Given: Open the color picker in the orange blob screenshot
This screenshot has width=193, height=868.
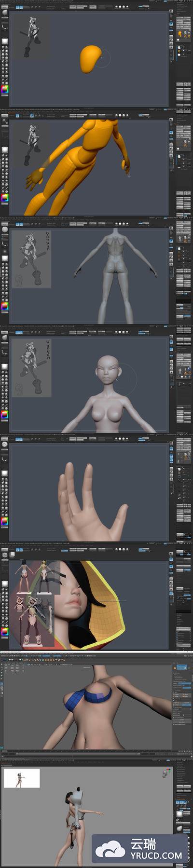Looking at the screenshot, I should [5, 89].
